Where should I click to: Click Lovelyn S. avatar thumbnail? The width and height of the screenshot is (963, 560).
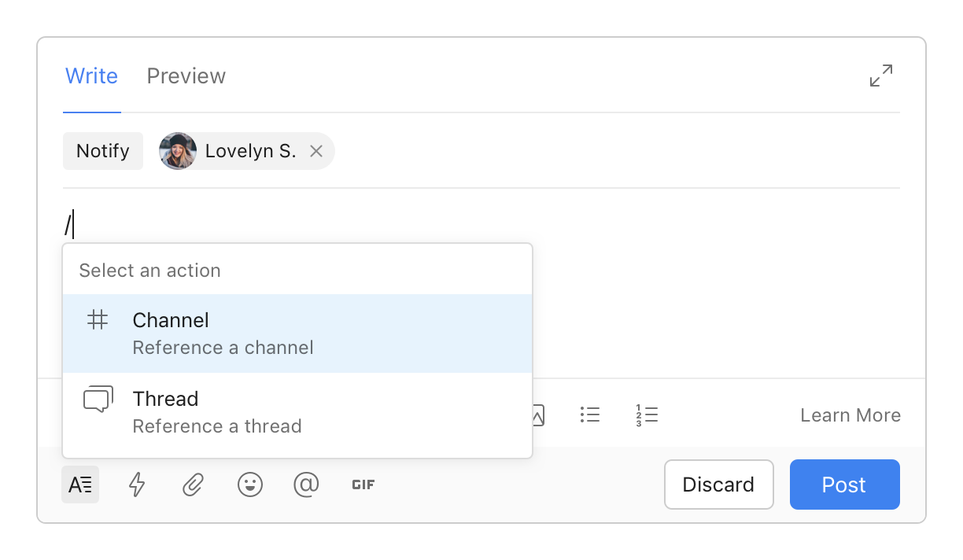point(178,151)
